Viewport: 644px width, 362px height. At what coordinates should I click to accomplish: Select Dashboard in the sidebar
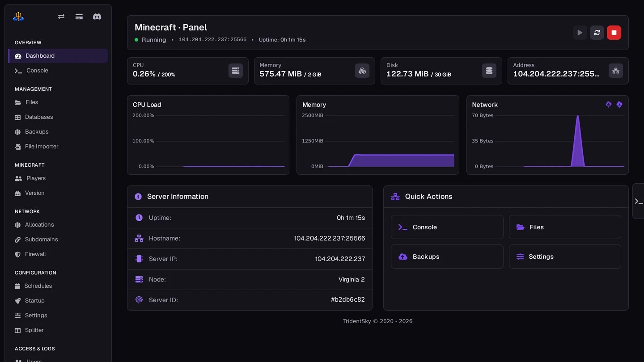pyautogui.click(x=58, y=56)
